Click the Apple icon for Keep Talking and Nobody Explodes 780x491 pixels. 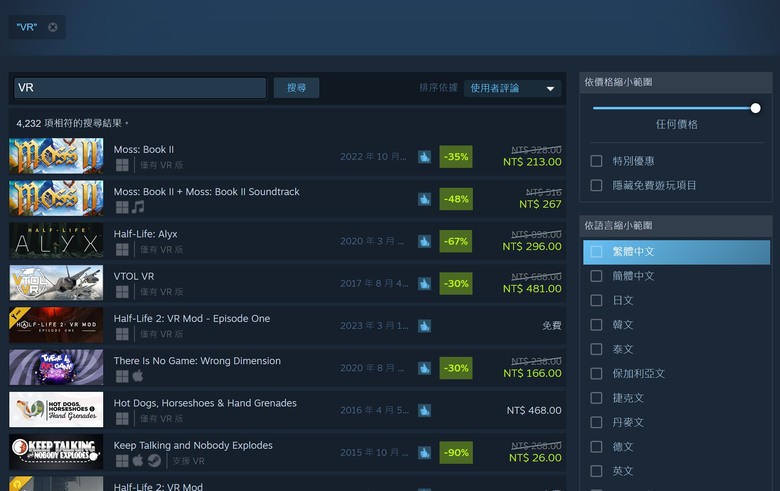point(138,460)
